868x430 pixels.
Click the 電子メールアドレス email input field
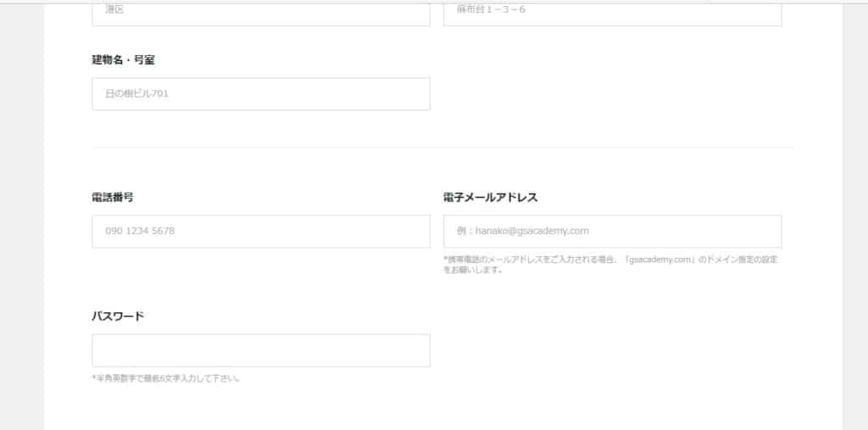pyautogui.click(x=612, y=231)
